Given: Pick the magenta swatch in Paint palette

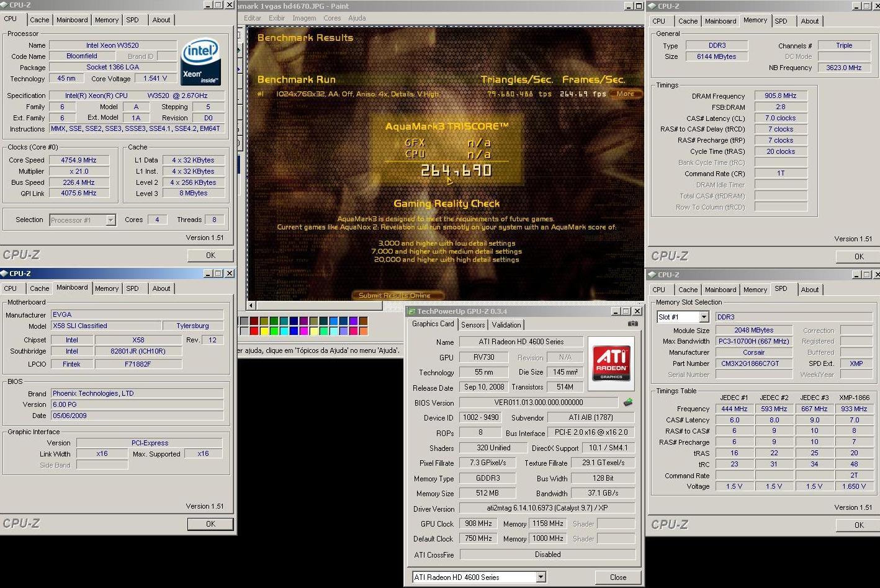Looking at the screenshot, I should 304,331.
